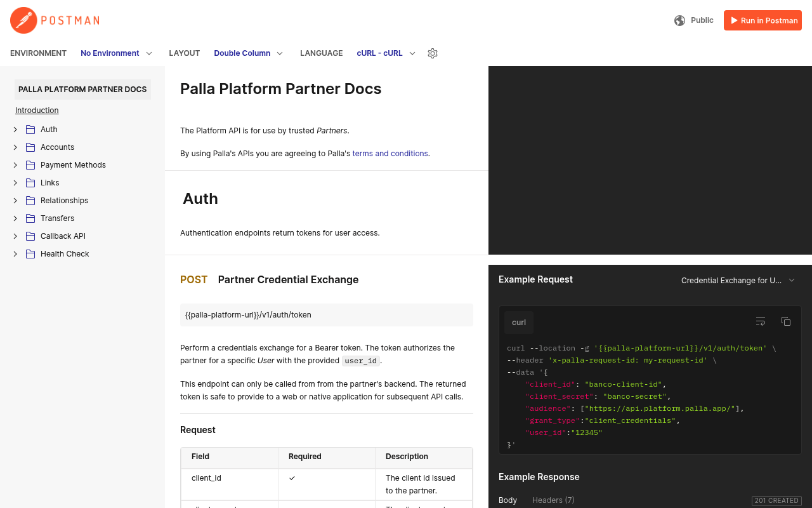
Task: Expand the Accounts folder chevron
Action: (15, 147)
